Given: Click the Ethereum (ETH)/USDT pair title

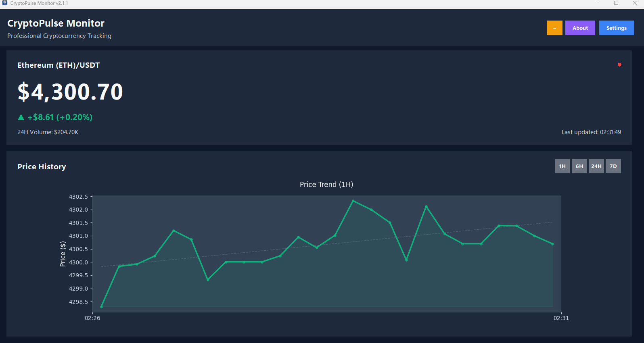Looking at the screenshot, I should click(x=59, y=65).
